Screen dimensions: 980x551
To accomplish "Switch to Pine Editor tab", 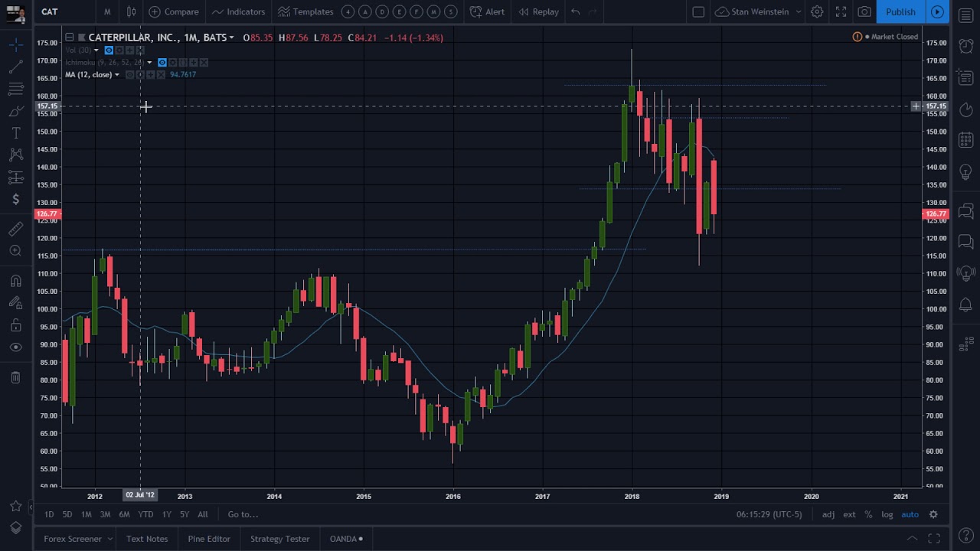I will coord(209,539).
